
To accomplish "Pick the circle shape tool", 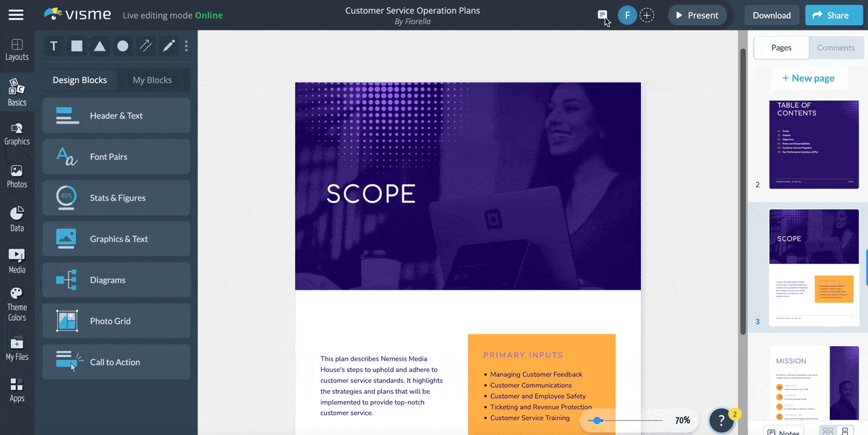I will click(123, 46).
